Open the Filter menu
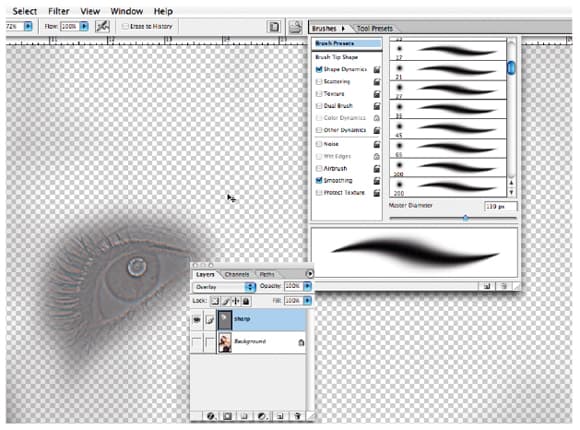The height and width of the screenshot is (430, 580). tap(58, 11)
